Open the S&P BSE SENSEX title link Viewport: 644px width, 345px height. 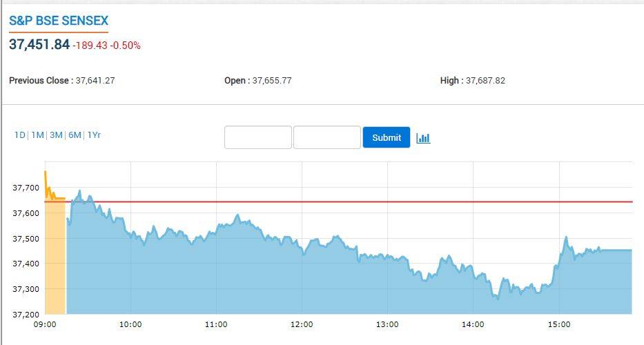coord(59,21)
